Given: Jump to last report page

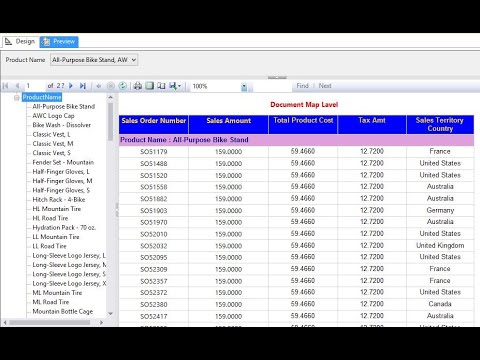Looking at the screenshot, I should click(83, 86).
